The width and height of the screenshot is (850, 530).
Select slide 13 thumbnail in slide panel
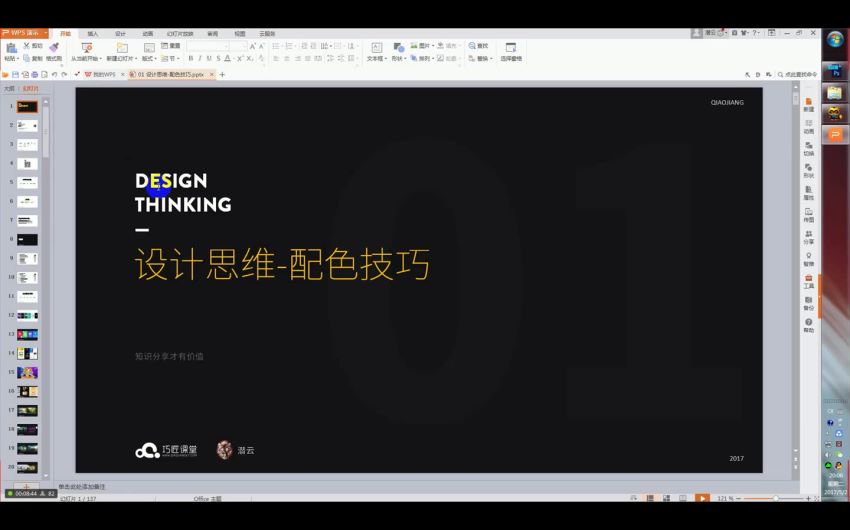pos(27,334)
